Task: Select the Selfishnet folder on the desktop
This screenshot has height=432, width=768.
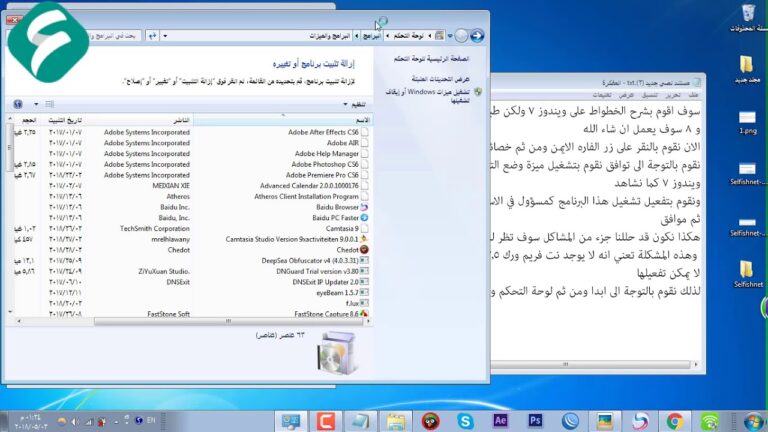Action: pos(747,273)
